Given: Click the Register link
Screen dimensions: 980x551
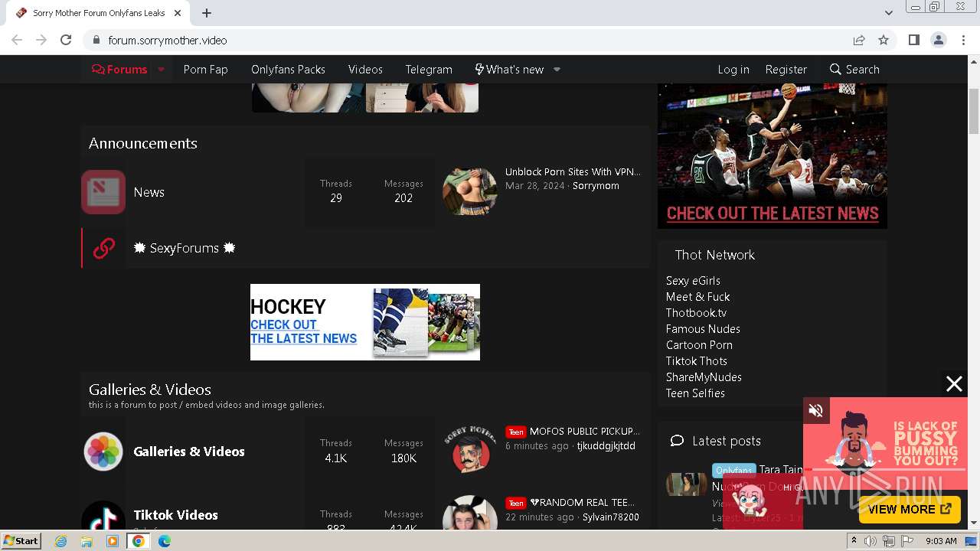Looking at the screenshot, I should [x=786, y=69].
